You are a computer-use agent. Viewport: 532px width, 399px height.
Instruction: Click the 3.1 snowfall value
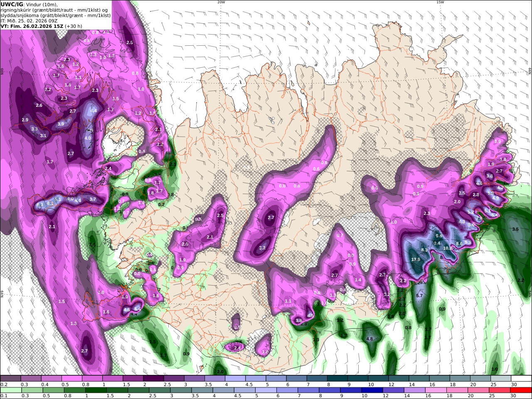pyautogui.click(x=43, y=135)
